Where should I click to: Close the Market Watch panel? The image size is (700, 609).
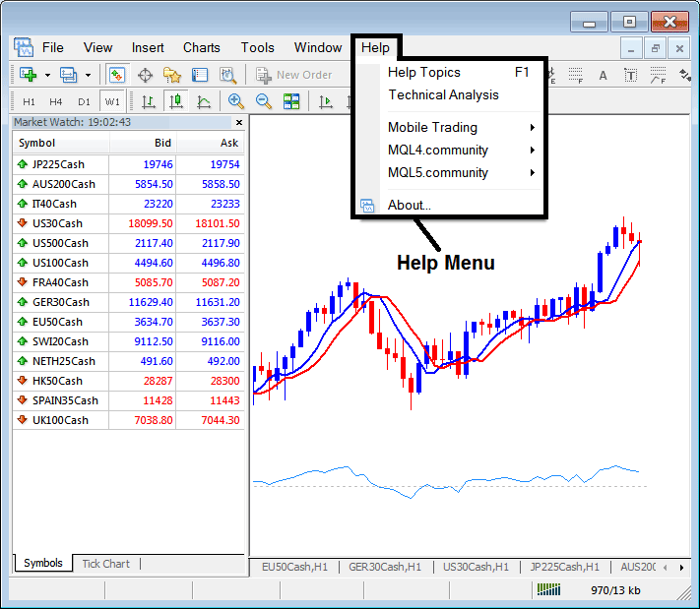pyautogui.click(x=239, y=122)
